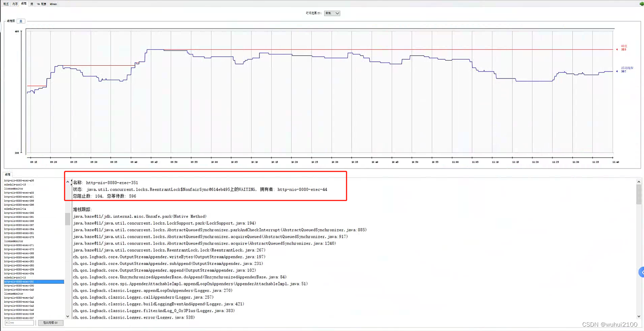Click the Filter input field
This screenshot has width=644, height=331.
tap(19, 323)
